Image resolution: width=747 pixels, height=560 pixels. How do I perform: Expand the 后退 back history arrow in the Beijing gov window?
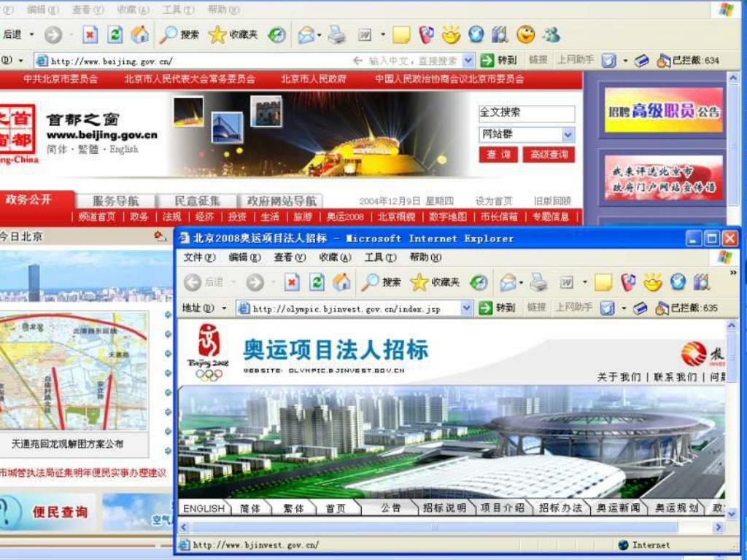pos(32,35)
